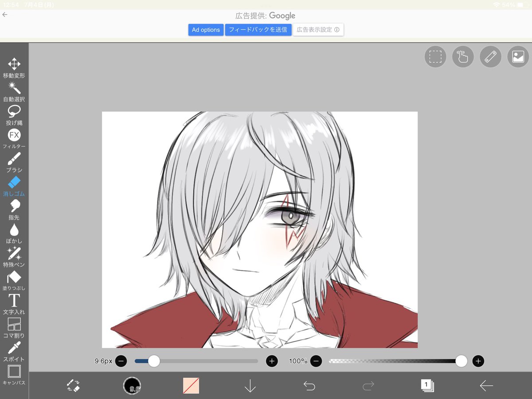Image resolution: width=532 pixels, height=399 pixels.
Task: Open the selection area tool at top right
Action: [435, 57]
